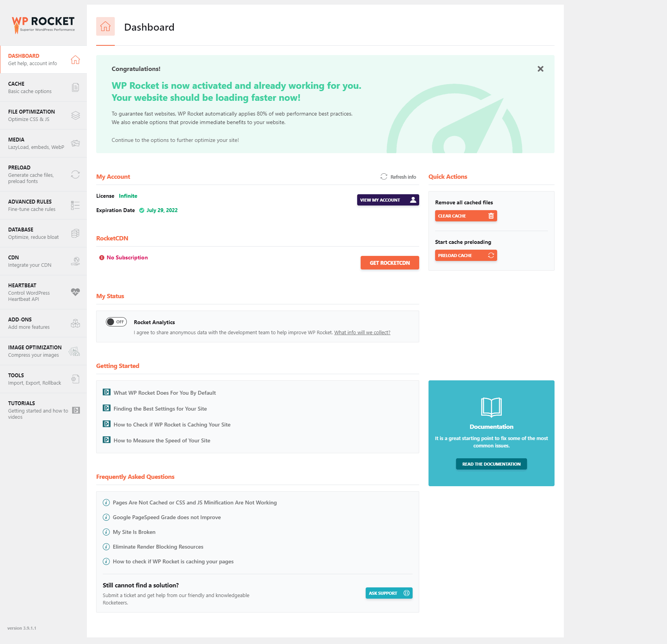Viewport: 667px width, 644px height.
Task: Click the Preload Cache button
Action: 466,256
